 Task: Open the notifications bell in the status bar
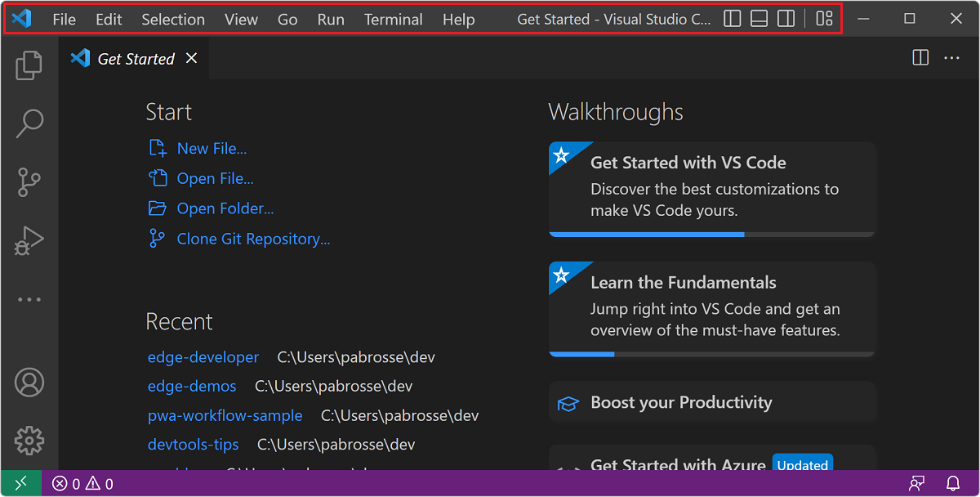[x=953, y=483]
